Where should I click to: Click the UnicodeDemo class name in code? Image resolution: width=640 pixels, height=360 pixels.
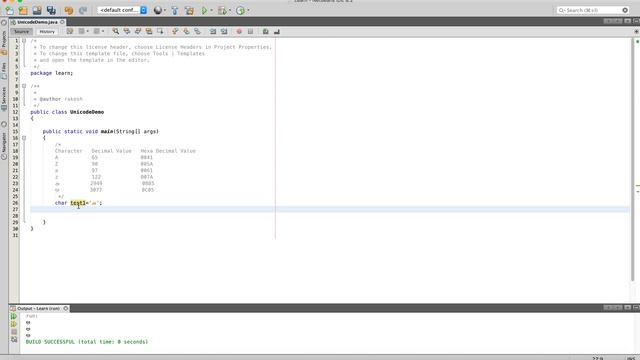(87, 112)
